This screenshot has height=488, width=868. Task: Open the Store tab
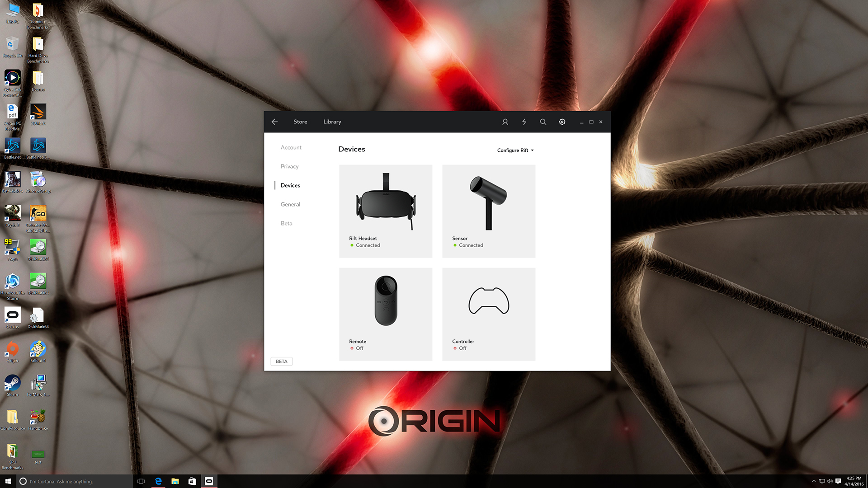[300, 122]
